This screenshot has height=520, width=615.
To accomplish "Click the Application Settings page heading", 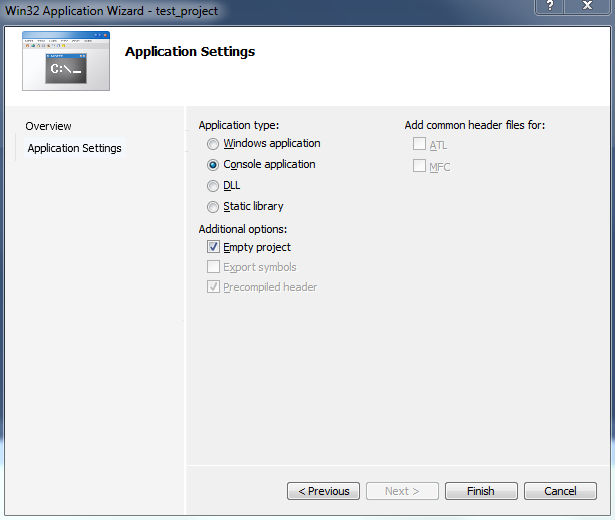I will (x=189, y=52).
